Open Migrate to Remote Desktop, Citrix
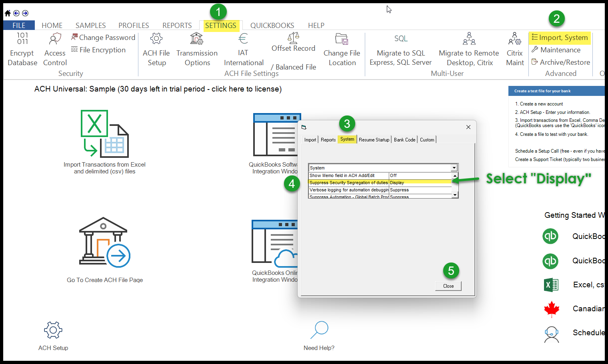The height and width of the screenshot is (364, 608). [x=469, y=50]
